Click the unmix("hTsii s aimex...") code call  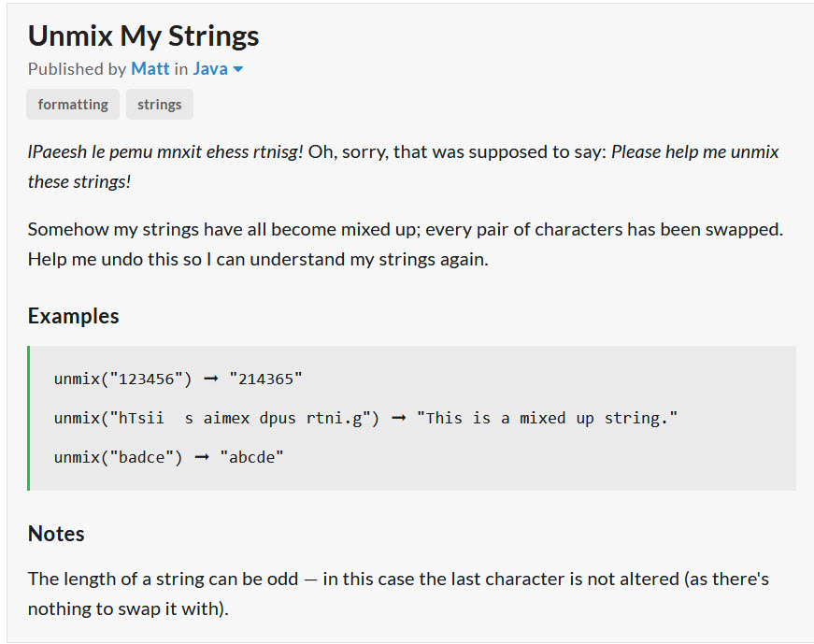[217, 418]
